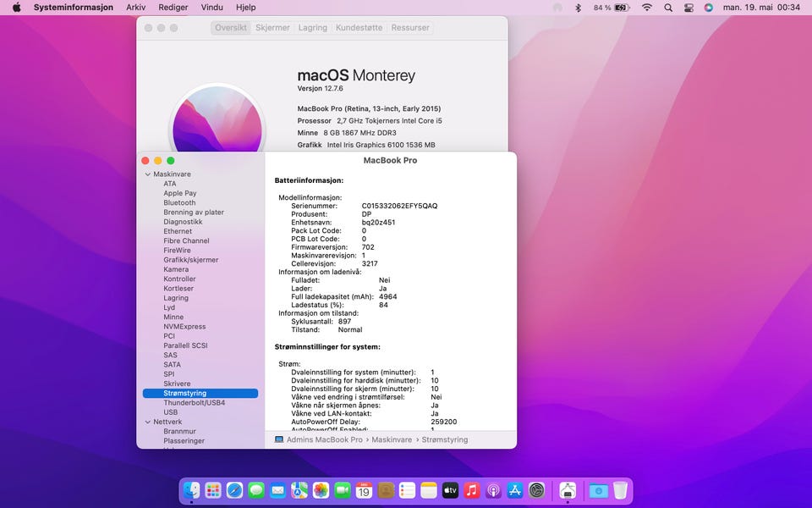Activate Siri from the menu bar
This screenshot has width=812, height=508.
[709, 8]
